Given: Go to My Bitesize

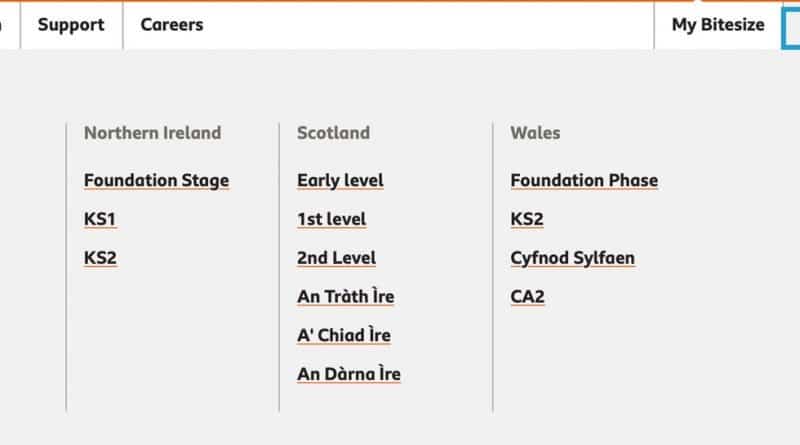Looking at the screenshot, I should point(718,25).
